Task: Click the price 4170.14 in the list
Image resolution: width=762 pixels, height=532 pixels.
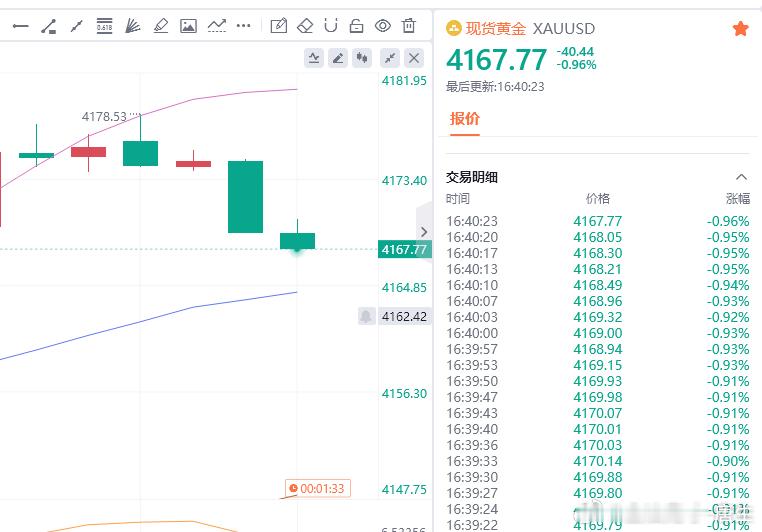Action: [598, 461]
